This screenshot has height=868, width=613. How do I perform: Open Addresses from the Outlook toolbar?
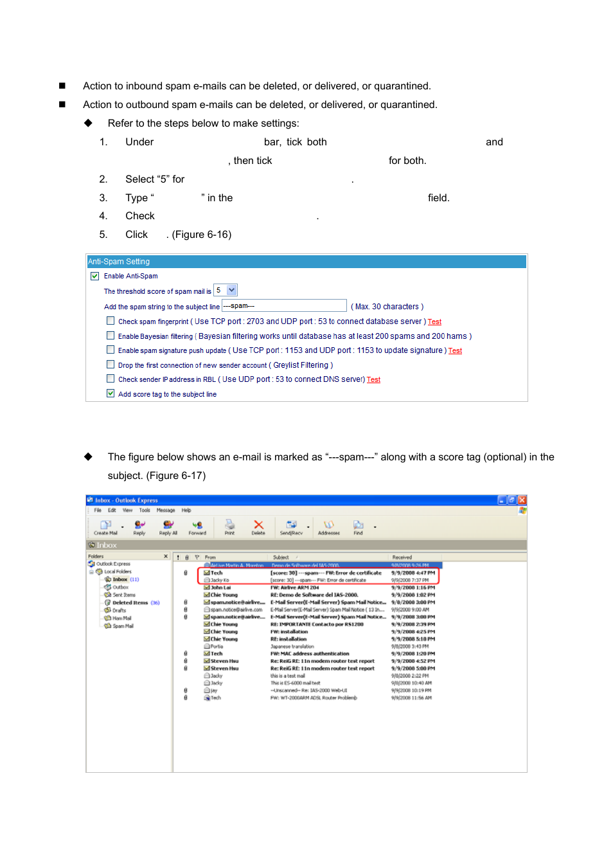tap(329, 527)
